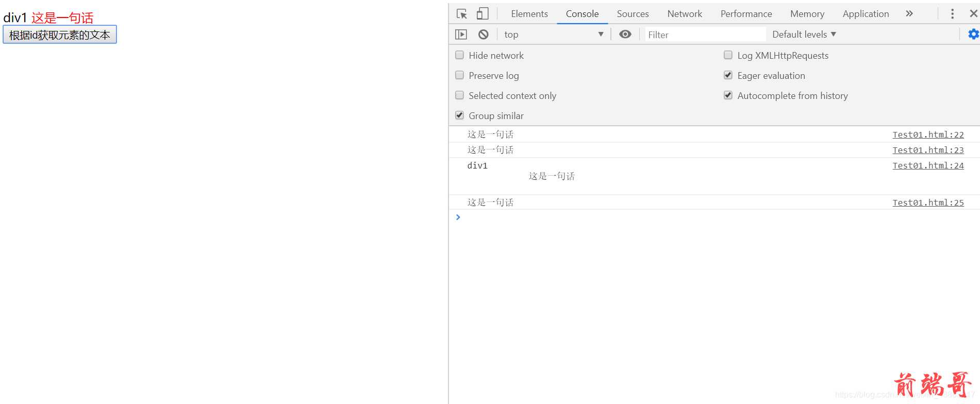Show more DevTools tabs chevron
This screenshot has width=980, height=404.
tap(909, 14)
